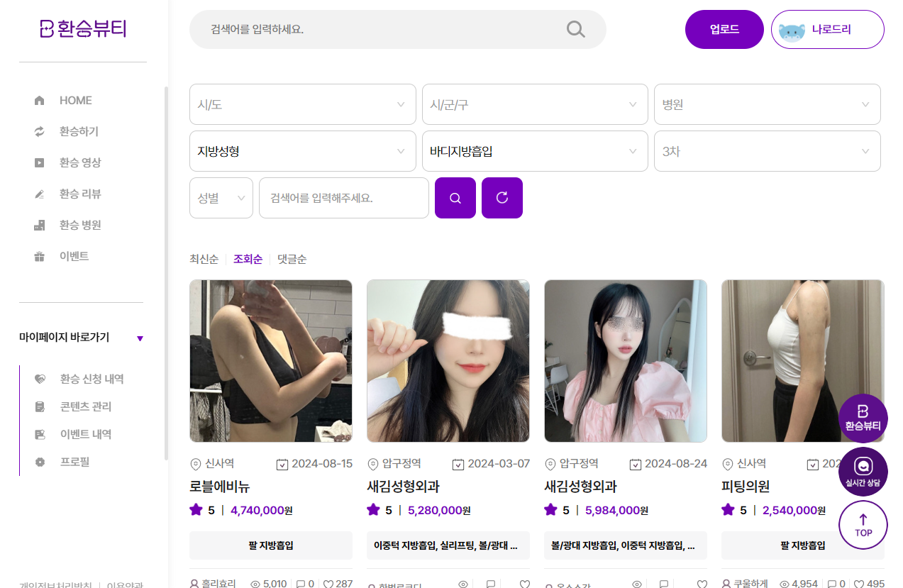The height and width of the screenshot is (588, 903).
Task: Open the 환승 신청 내역 link
Action: click(x=92, y=379)
